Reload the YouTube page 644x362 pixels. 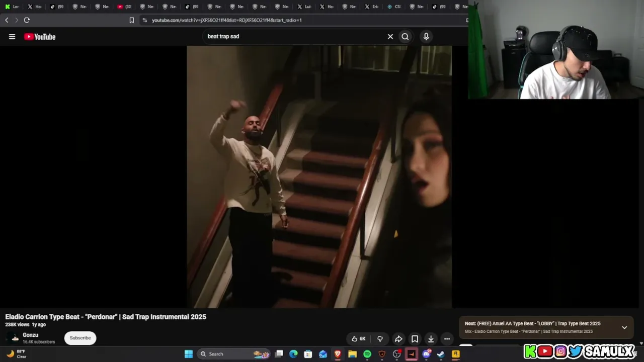coord(27,20)
